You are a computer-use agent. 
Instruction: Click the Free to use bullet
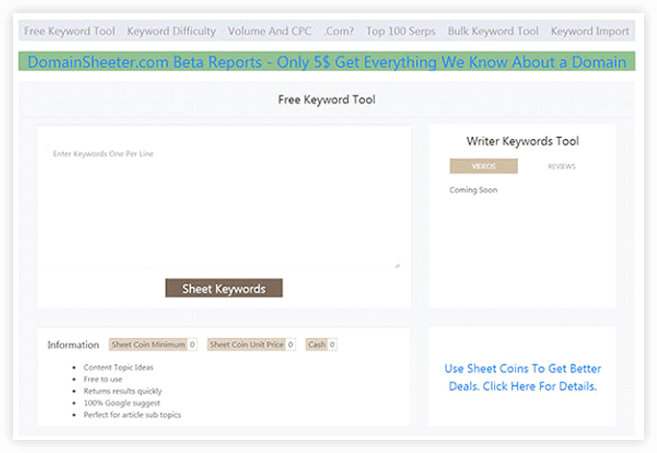pos(103,379)
